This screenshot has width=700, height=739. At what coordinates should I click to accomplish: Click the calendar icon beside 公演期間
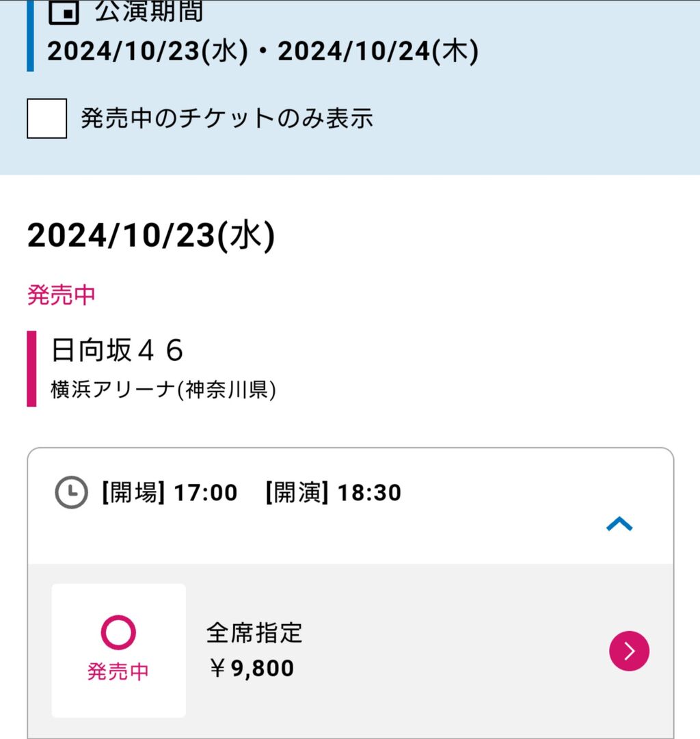point(64,12)
